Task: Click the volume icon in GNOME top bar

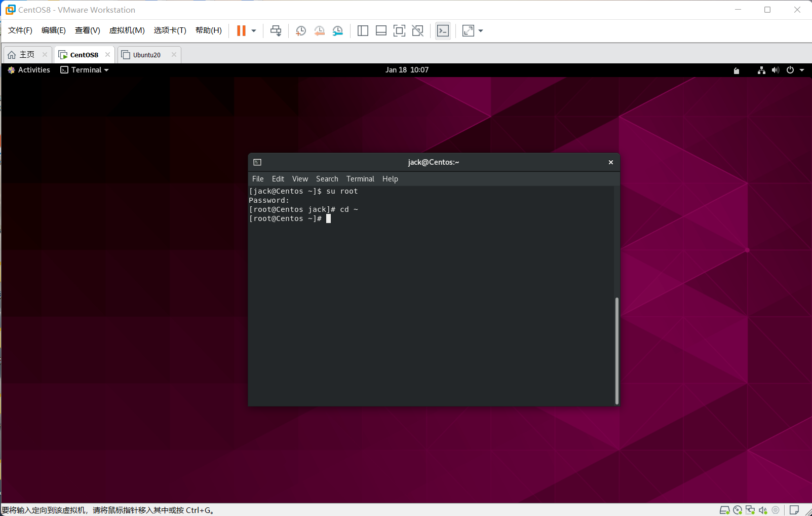Action: 776,70
